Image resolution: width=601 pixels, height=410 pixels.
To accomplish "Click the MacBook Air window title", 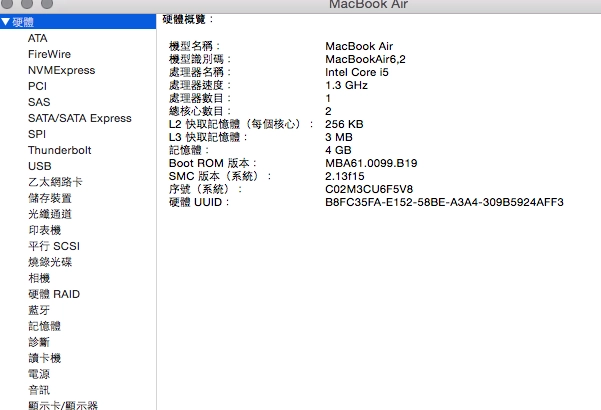I will coord(368,5).
